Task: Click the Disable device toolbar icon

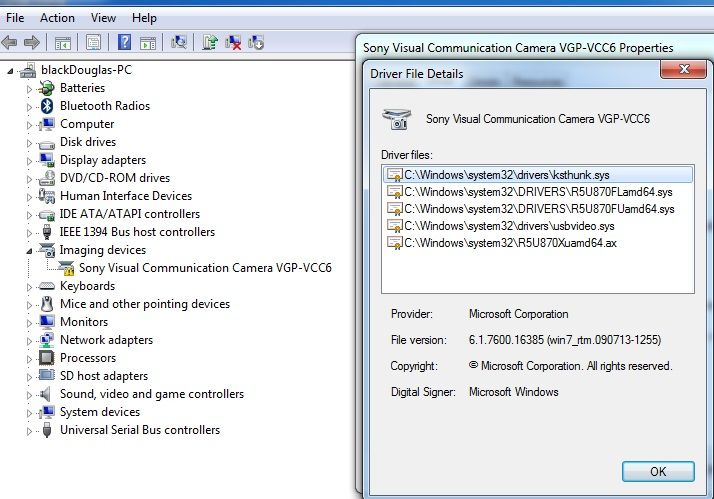Action: [x=256, y=42]
